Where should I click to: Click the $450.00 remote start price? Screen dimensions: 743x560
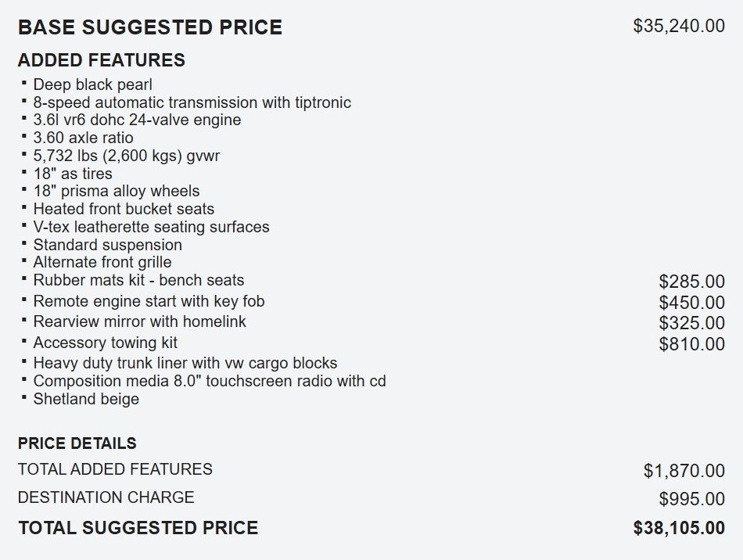(691, 303)
